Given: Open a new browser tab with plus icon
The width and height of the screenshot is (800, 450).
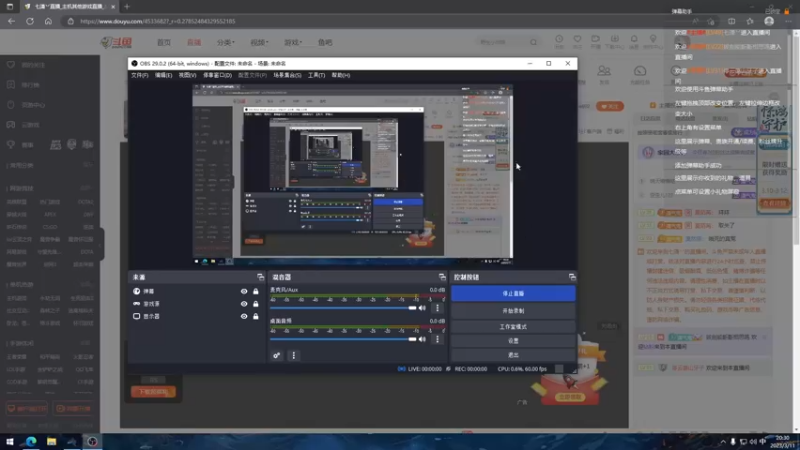Looking at the screenshot, I should point(127,7).
